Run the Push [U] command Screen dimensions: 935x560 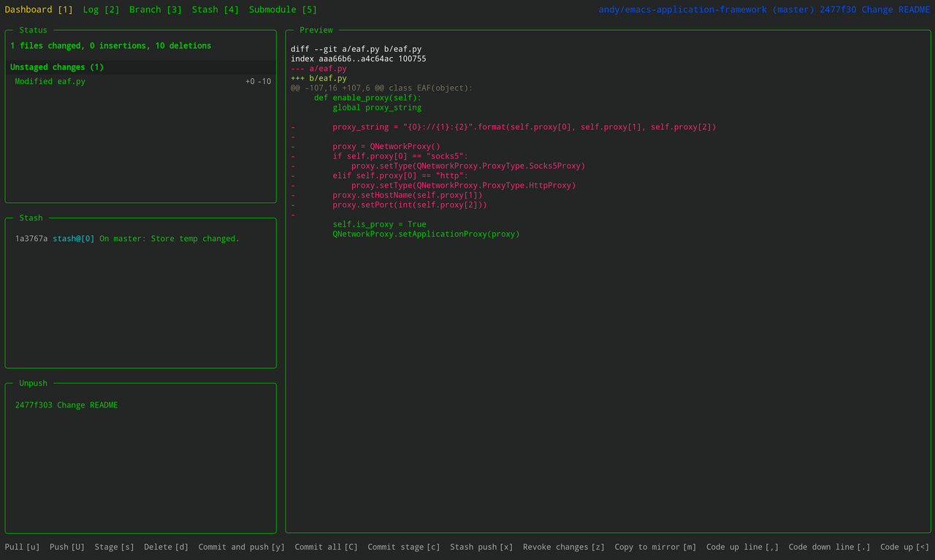67,547
